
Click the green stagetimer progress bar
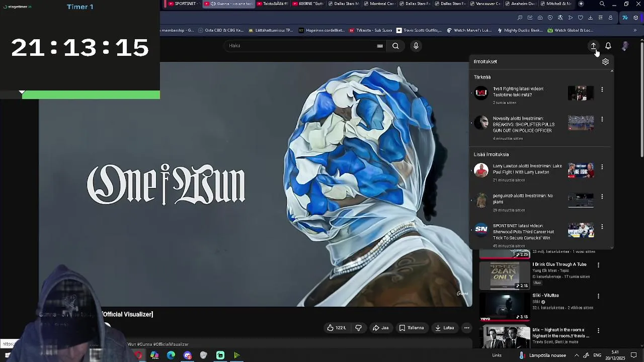point(91,95)
